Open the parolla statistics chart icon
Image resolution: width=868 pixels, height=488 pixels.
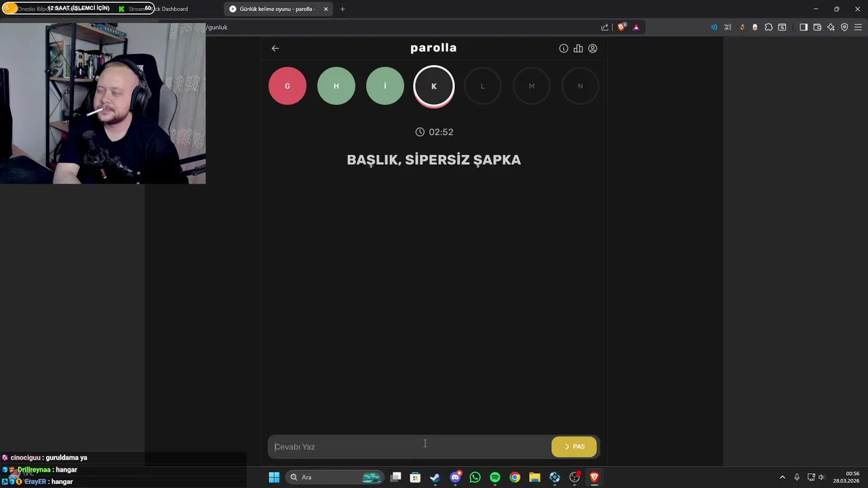click(x=578, y=48)
